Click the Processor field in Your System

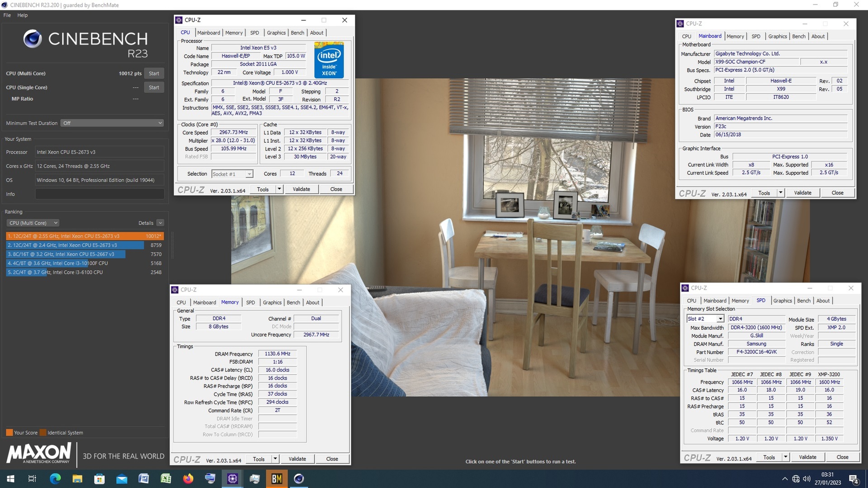[x=99, y=152]
